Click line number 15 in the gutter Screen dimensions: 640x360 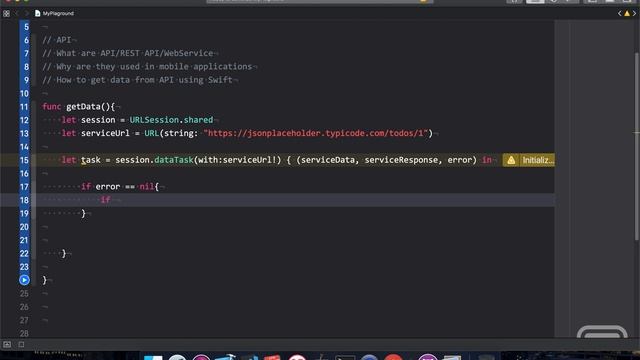coord(24,160)
